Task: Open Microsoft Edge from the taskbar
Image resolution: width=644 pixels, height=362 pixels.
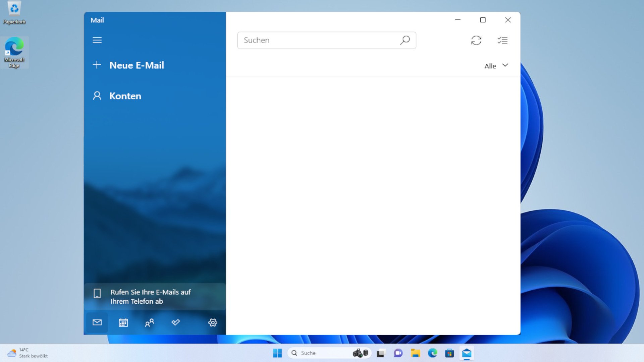Action: pyautogui.click(x=433, y=353)
